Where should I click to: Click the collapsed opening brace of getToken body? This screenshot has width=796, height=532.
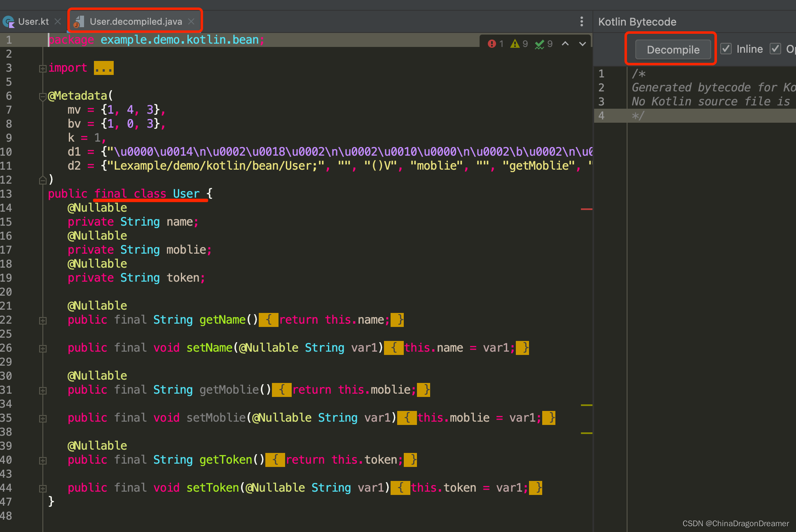(275, 460)
